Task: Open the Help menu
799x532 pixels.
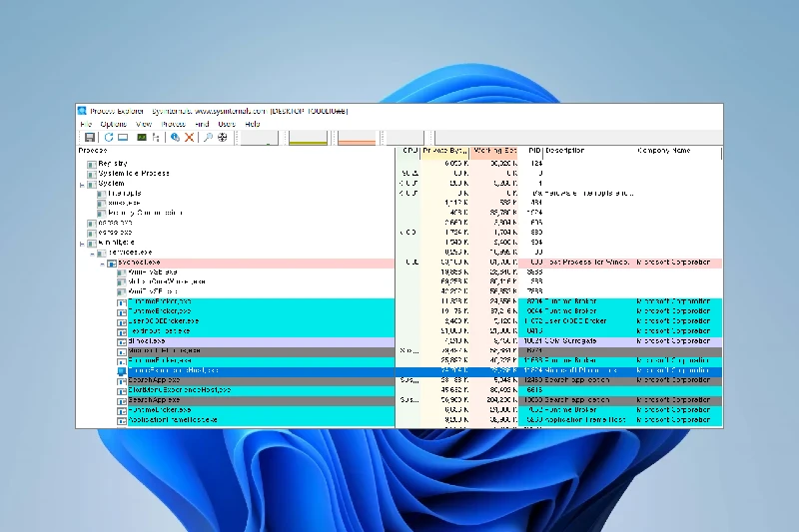Action: tap(253, 124)
